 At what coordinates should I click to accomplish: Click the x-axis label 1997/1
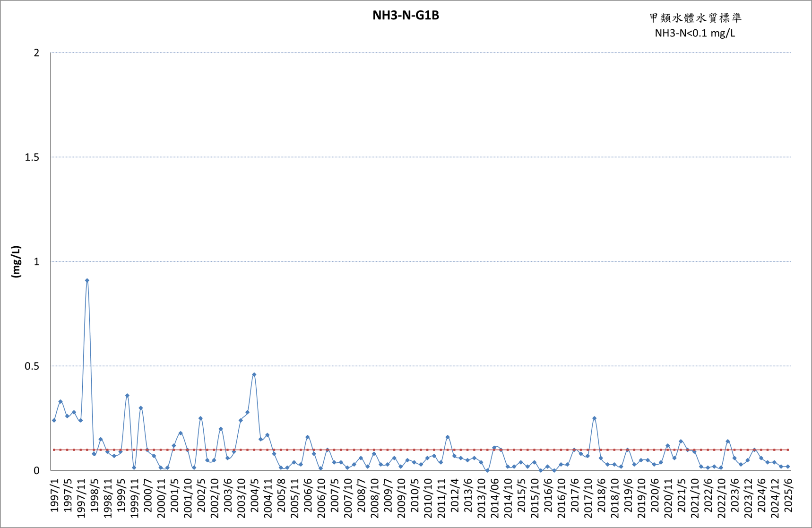(54, 494)
